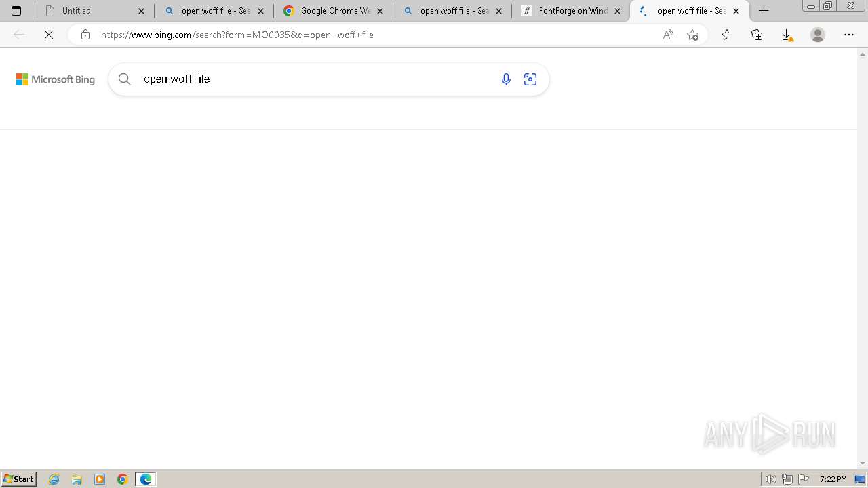Screen dimensions: 868x488
Task: Open Settings and more menu
Action: pos(849,35)
